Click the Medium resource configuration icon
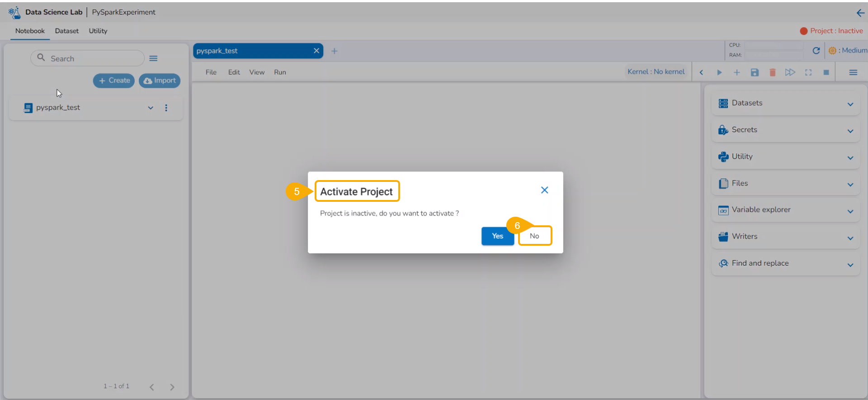Screen dimensions: 868x400 [x=832, y=51]
